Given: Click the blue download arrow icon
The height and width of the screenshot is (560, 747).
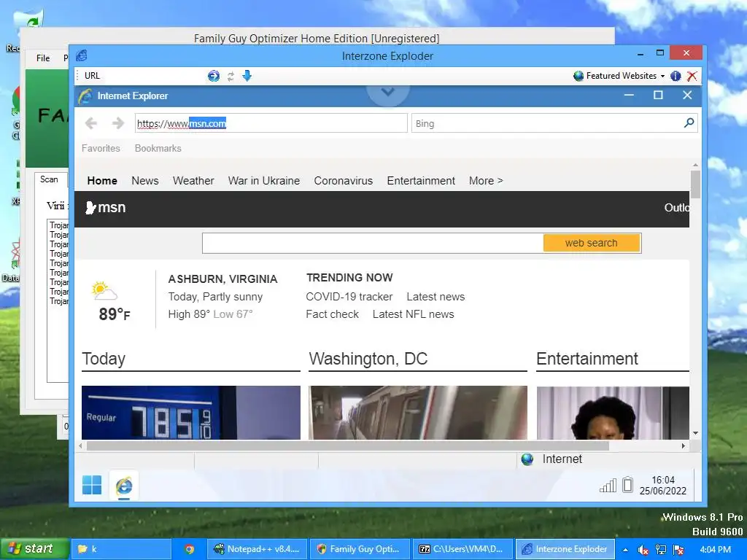Looking at the screenshot, I should (x=247, y=76).
